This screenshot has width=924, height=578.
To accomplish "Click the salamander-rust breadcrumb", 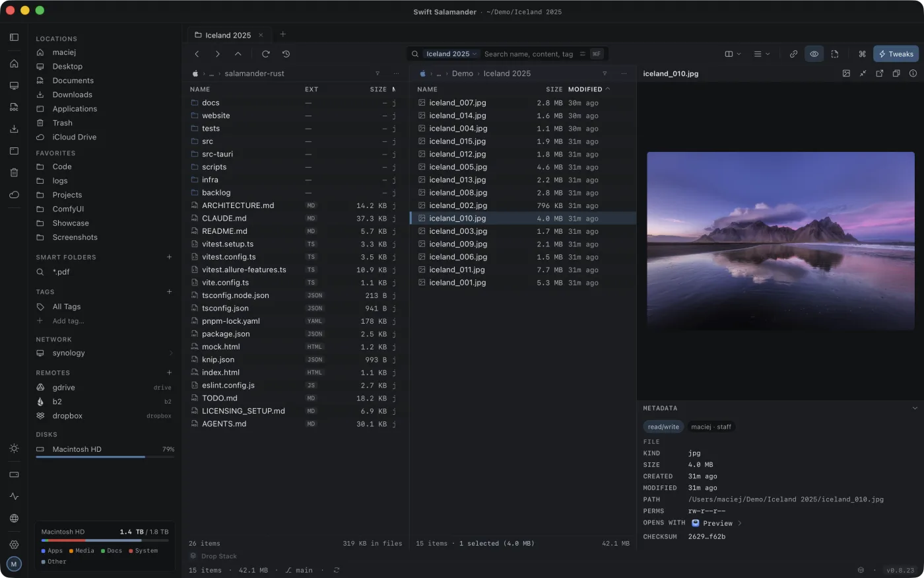I will point(255,73).
